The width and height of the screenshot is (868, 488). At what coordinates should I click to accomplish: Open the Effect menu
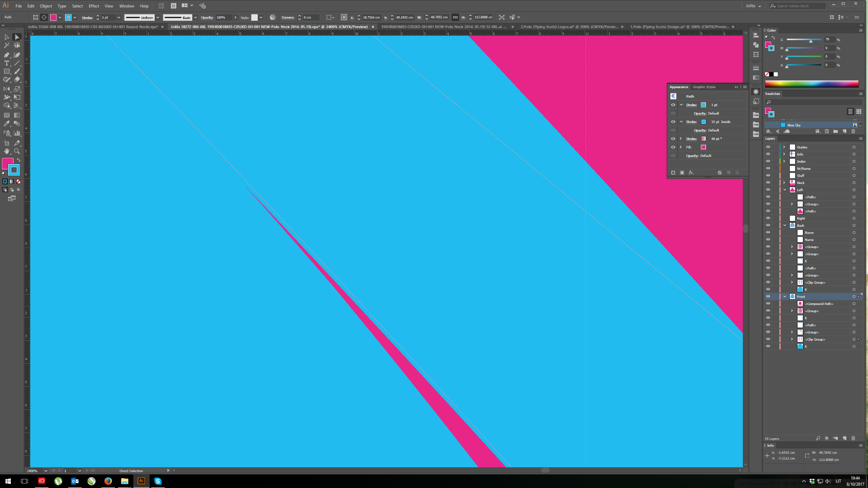[x=94, y=6]
